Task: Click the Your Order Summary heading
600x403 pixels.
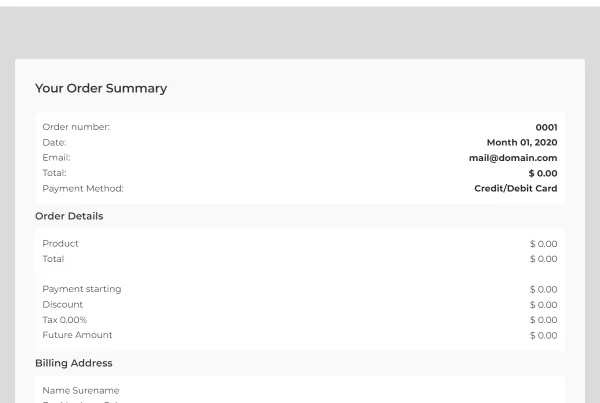Action: click(101, 88)
